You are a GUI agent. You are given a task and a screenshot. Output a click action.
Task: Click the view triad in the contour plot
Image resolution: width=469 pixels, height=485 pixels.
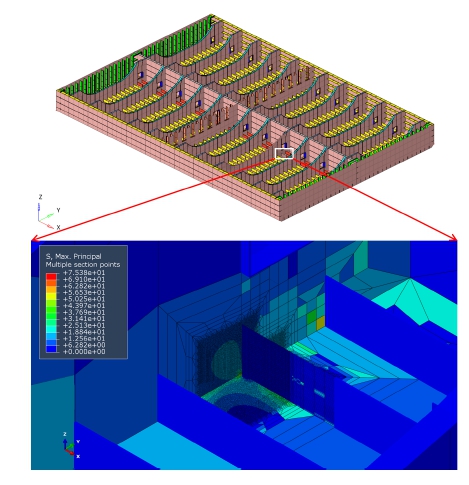pyautogui.click(x=71, y=445)
